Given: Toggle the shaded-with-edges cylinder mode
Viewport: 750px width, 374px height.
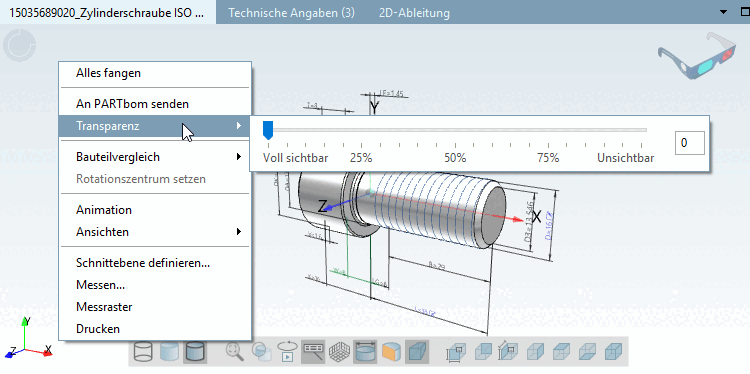Looking at the screenshot, I should click(x=195, y=352).
